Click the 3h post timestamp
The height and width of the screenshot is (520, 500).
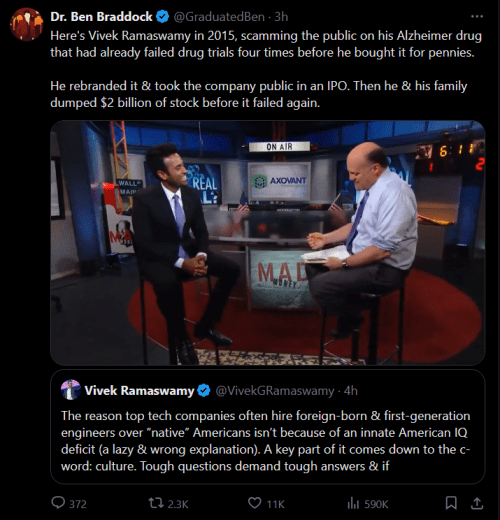(x=281, y=17)
